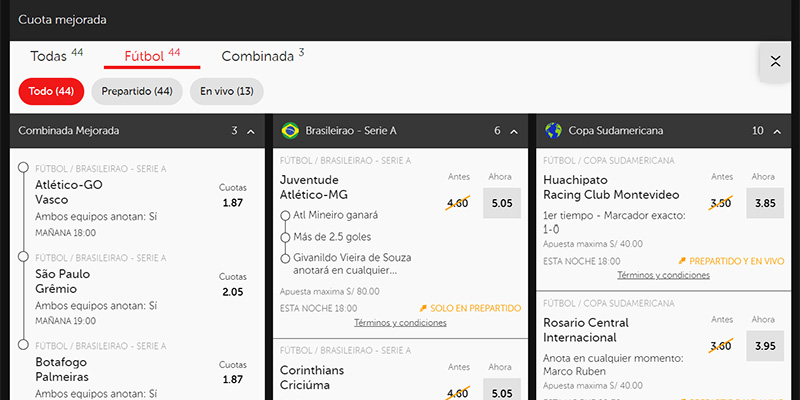Collapse the Brasileirao - Serie A section
Image resolution: width=800 pixels, height=400 pixels.
point(514,131)
